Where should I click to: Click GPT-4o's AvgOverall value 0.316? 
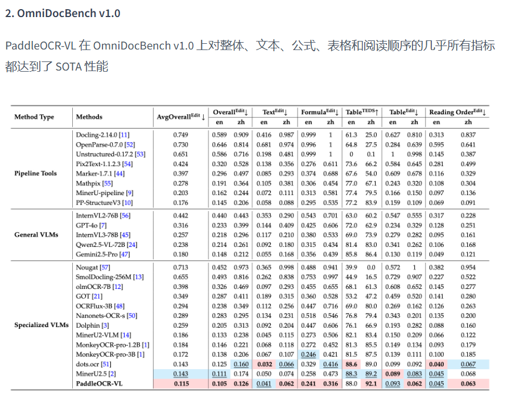[181, 226]
